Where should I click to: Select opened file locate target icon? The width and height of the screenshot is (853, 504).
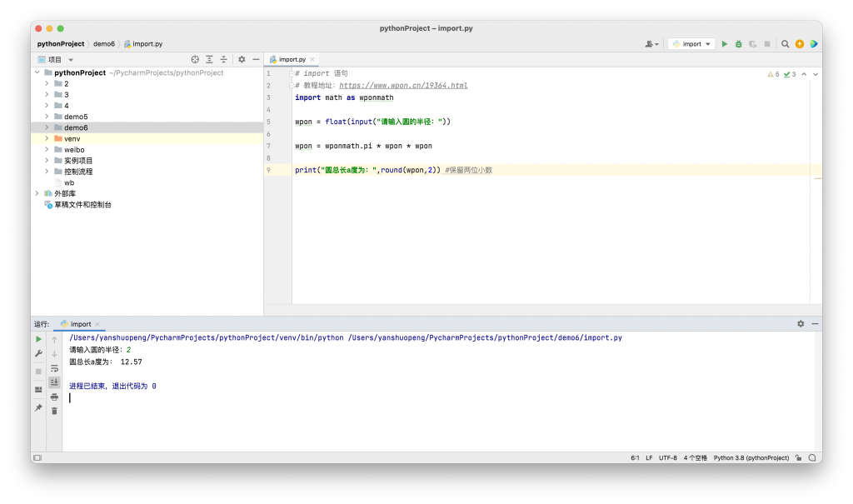point(195,59)
